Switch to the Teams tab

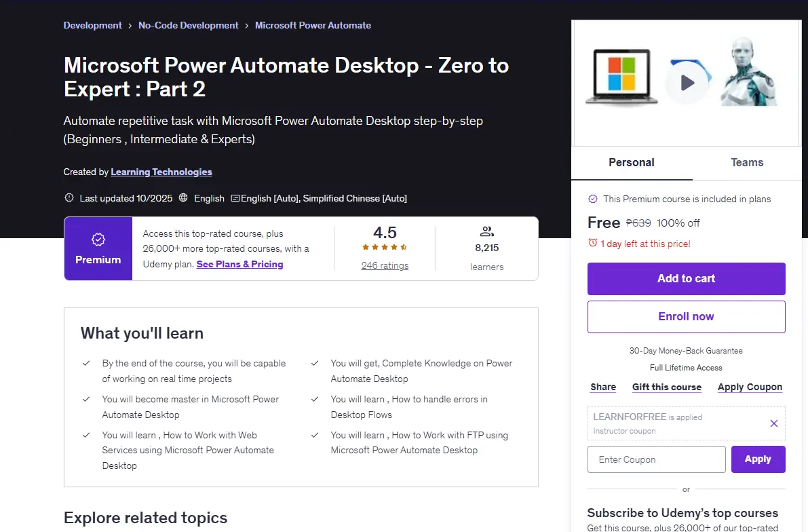pyautogui.click(x=747, y=163)
